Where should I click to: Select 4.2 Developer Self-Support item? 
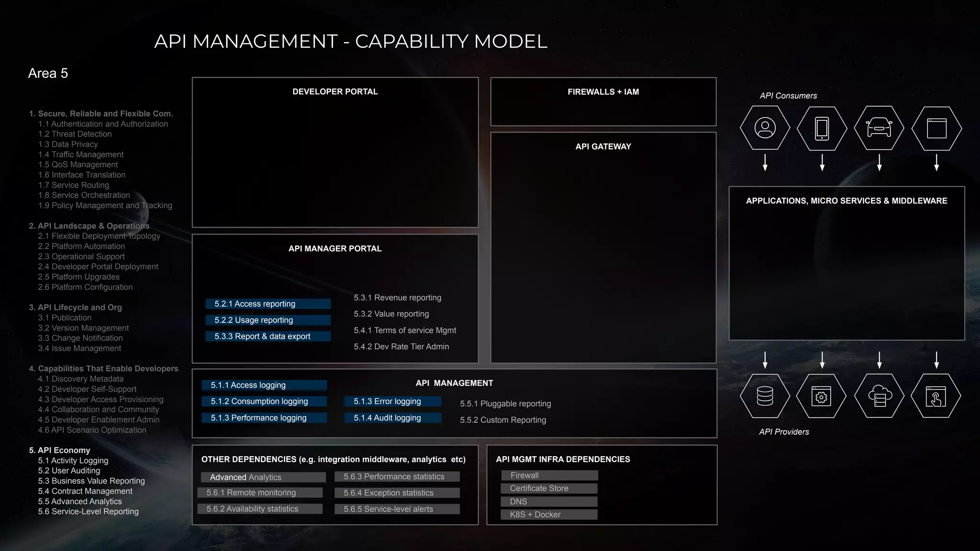coord(87,389)
